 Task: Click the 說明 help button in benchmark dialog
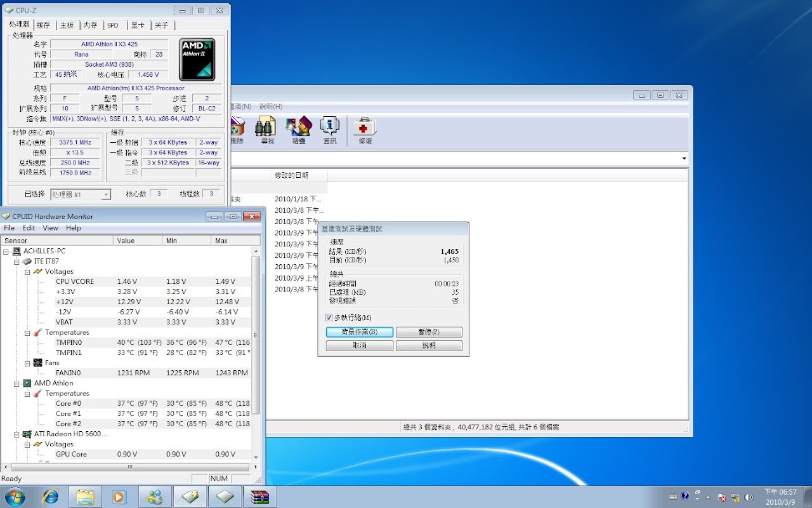click(429, 345)
